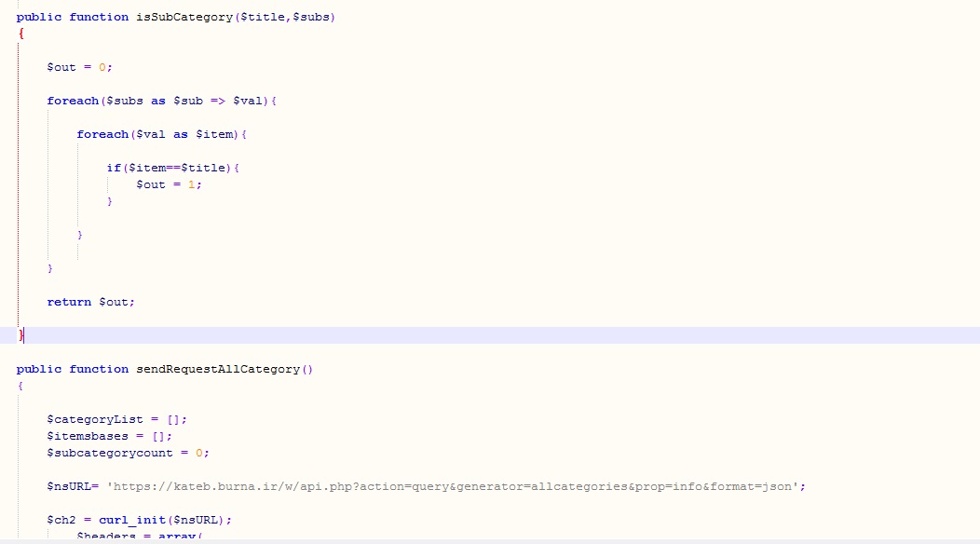Click the highlighted closing brace line
This screenshot has height=544, width=980.
[21, 335]
